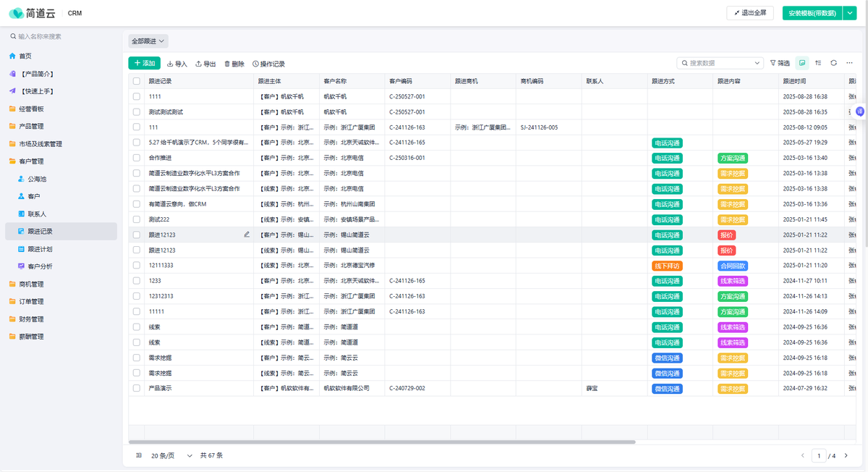Open the three-dot more options menu

(849, 64)
